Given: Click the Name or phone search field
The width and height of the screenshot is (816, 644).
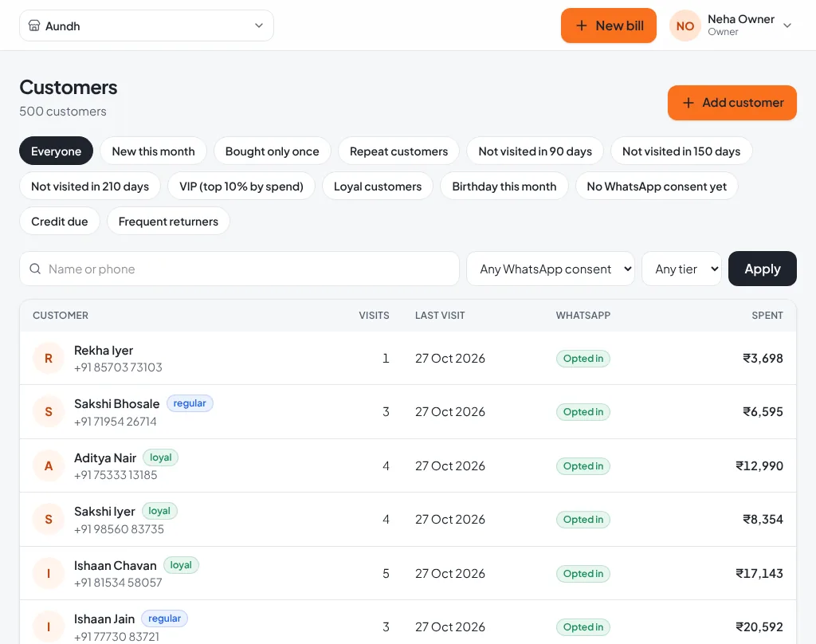Looking at the screenshot, I should tap(239, 269).
